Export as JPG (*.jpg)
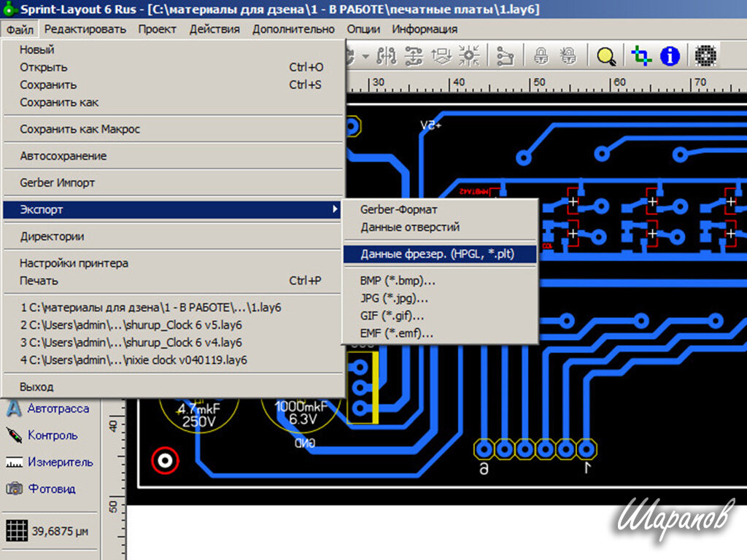 440,298
